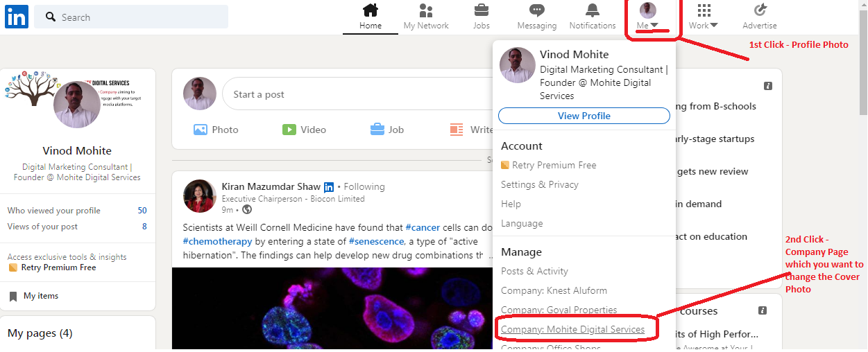The image size is (868, 352).
Task: Click the news panel info icon
Action: (x=768, y=86)
